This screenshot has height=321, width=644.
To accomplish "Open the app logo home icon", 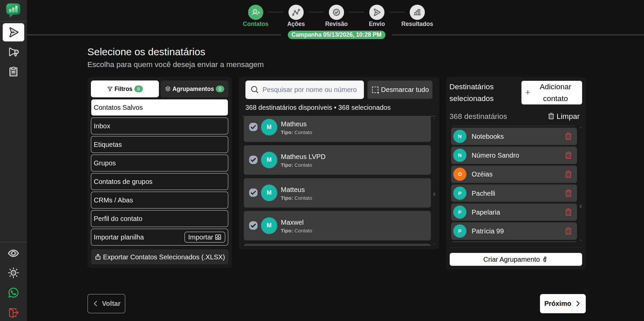I will pos(13,10).
